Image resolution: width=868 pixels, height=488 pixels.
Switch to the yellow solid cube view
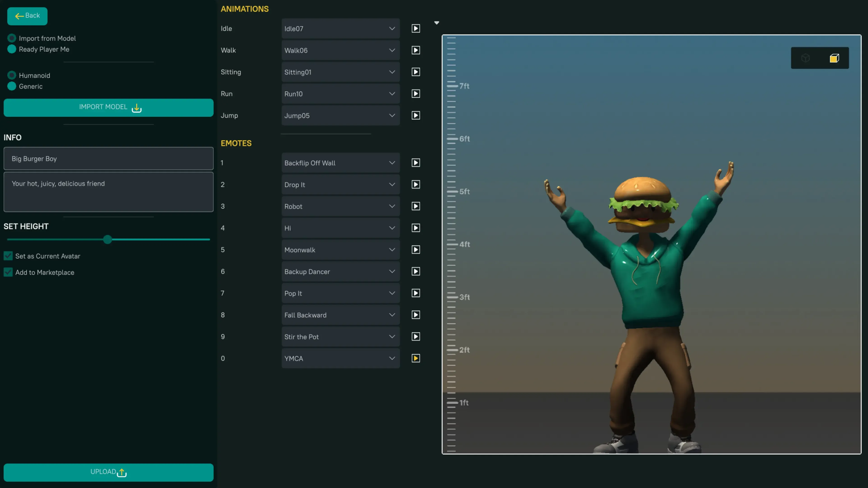834,58
